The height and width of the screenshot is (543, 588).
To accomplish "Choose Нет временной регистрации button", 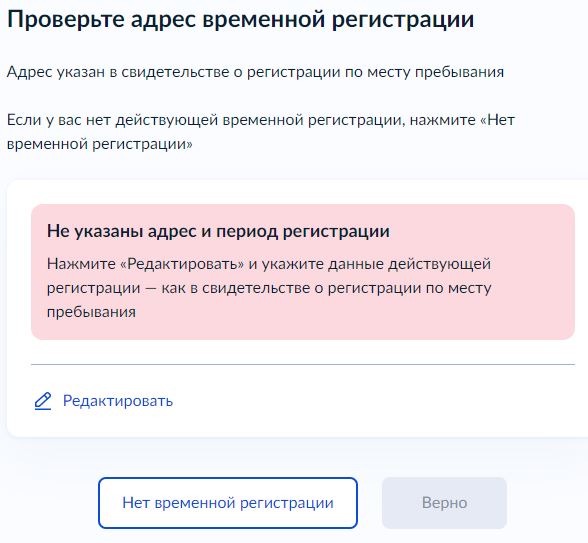I will 228,503.
